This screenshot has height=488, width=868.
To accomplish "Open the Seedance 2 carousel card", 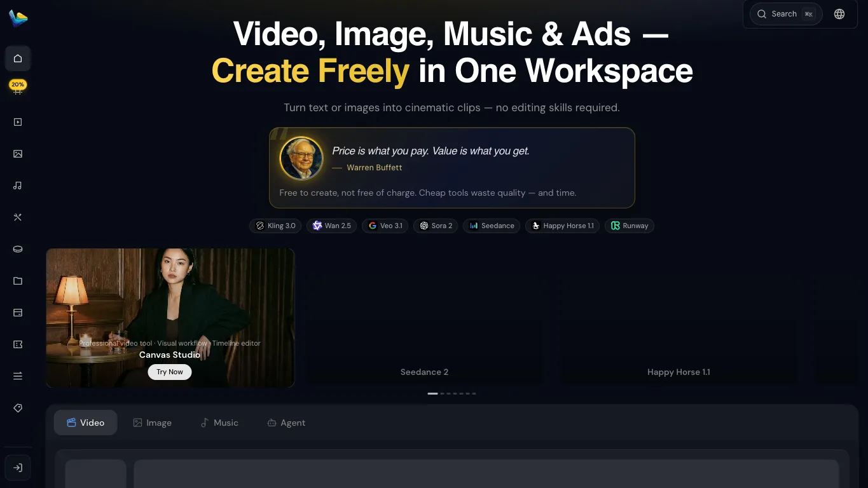I will [425, 318].
